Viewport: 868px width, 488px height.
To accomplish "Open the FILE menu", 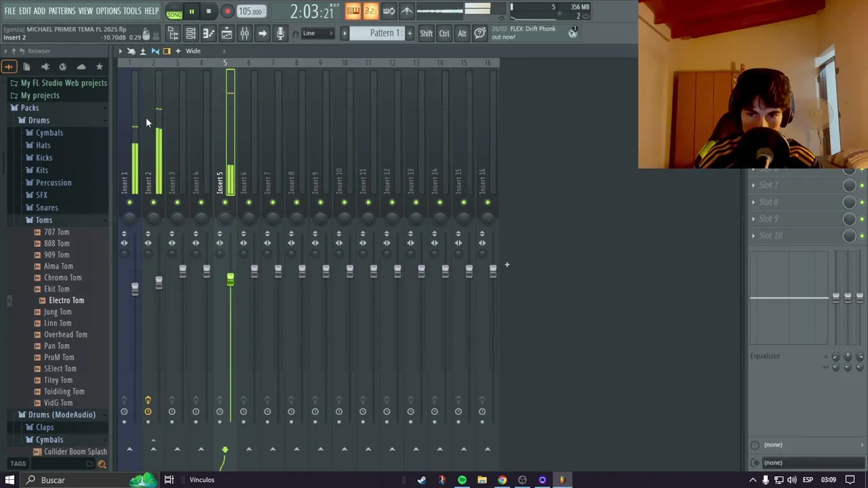I will [x=10, y=12].
